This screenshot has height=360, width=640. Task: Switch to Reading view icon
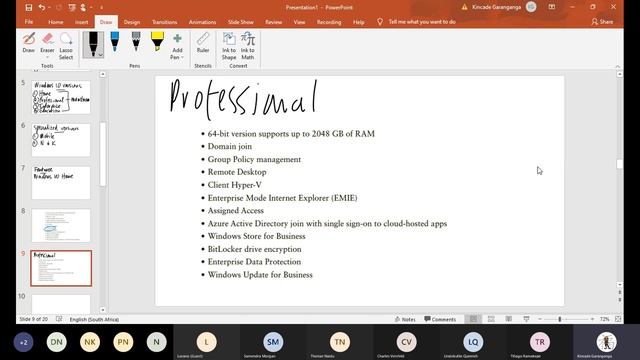[x=509, y=319]
